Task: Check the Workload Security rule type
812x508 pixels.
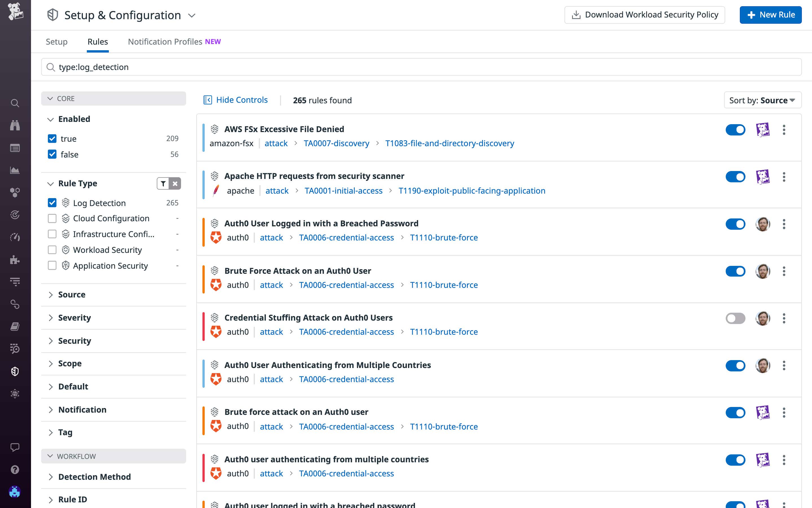Action: (x=52, y=250)
